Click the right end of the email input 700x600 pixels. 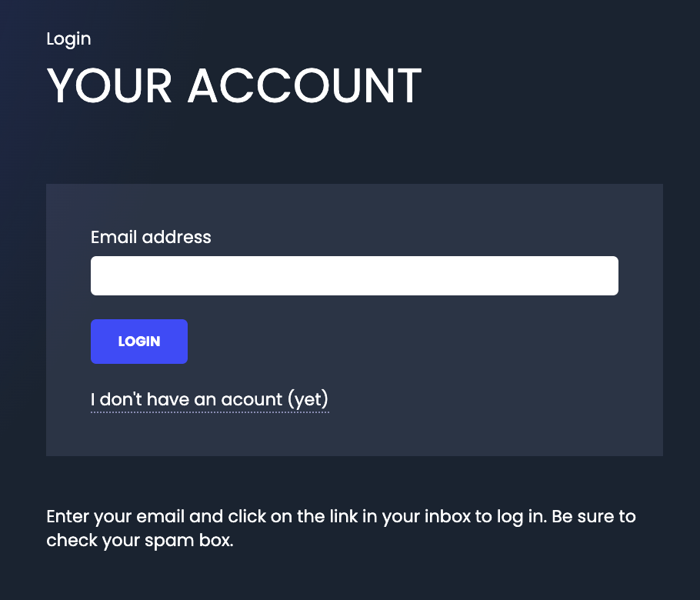tap(600, 275)
